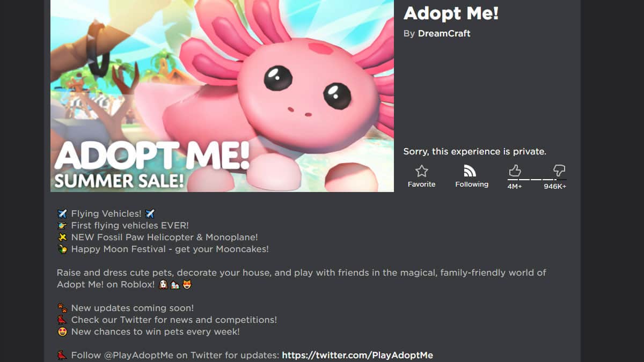Click the heart-eyes emoji before New chances
The image size is (644, 362).
(x=62, y=331)
